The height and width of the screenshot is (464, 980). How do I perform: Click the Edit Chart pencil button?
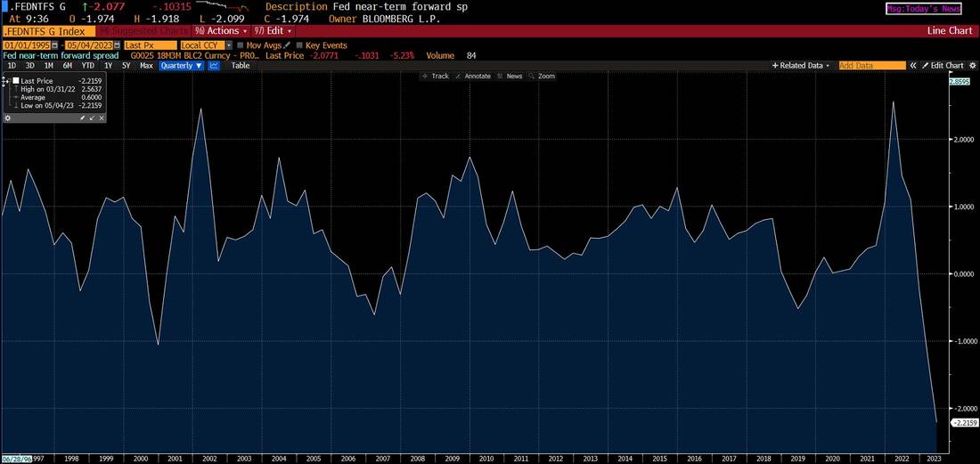click(x=943, y=66)
